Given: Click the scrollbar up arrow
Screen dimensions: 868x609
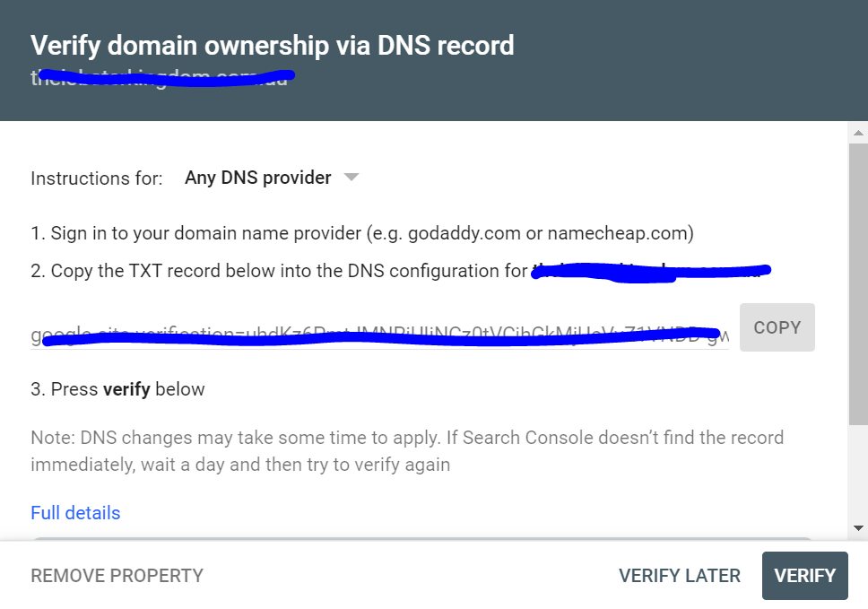Looking at the screenshot, I should click(858, 133).
